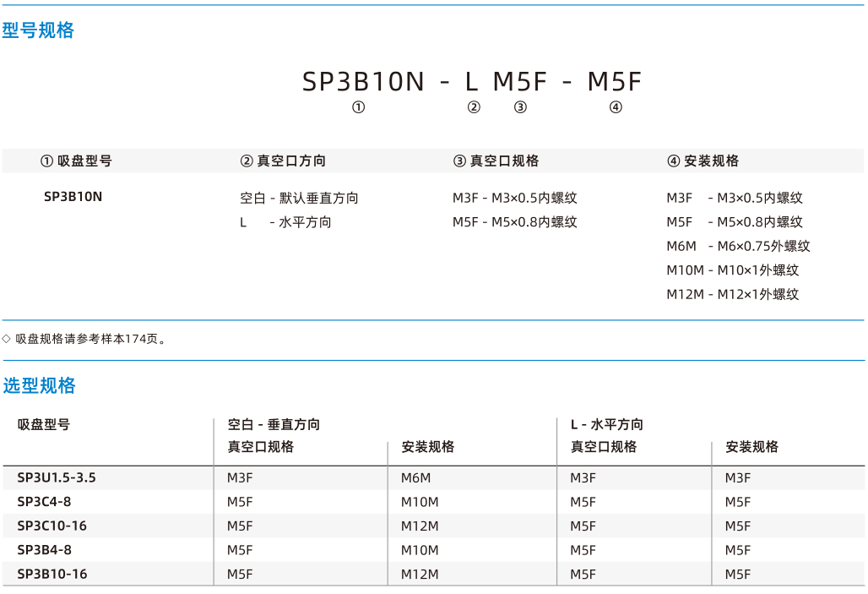Click the "M6M" cell in the SP3U1.5-3.5 row
Viewport: 868px width, 594px height.
click(415, 477)
